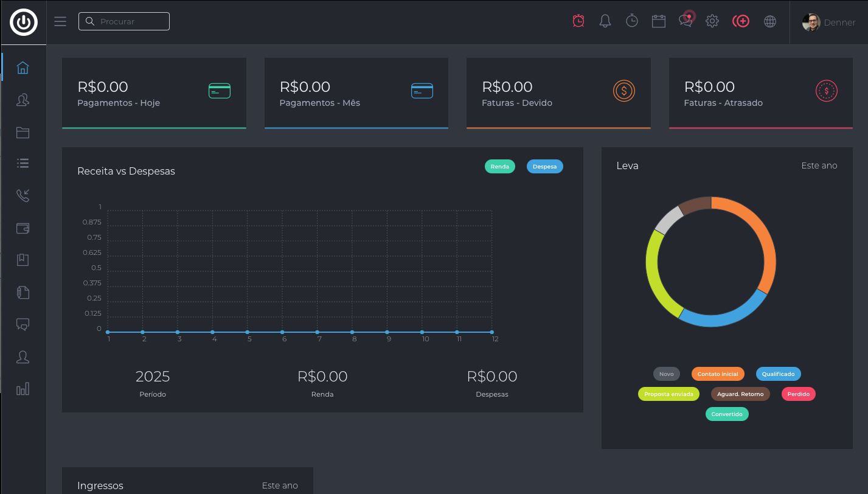Click the Convertido legend label
This screenshot has height=494, width=868.
pos(727,414)
